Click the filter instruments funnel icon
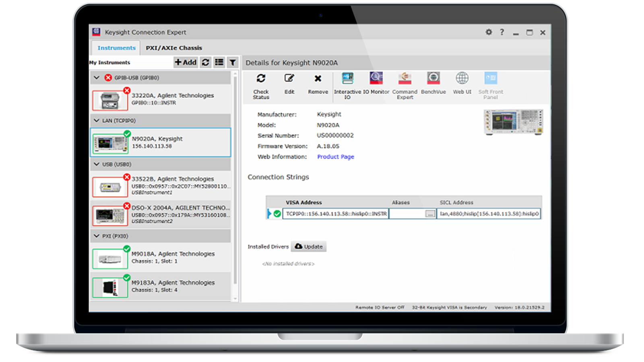The width and height of the screenshot is (644, 362). coord(233,62)
